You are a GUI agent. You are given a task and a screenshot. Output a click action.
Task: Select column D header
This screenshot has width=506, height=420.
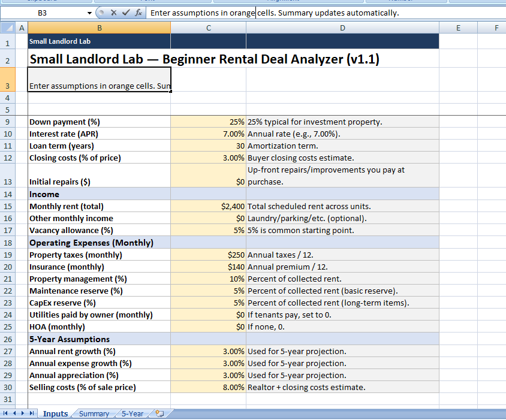click(342, 27)
